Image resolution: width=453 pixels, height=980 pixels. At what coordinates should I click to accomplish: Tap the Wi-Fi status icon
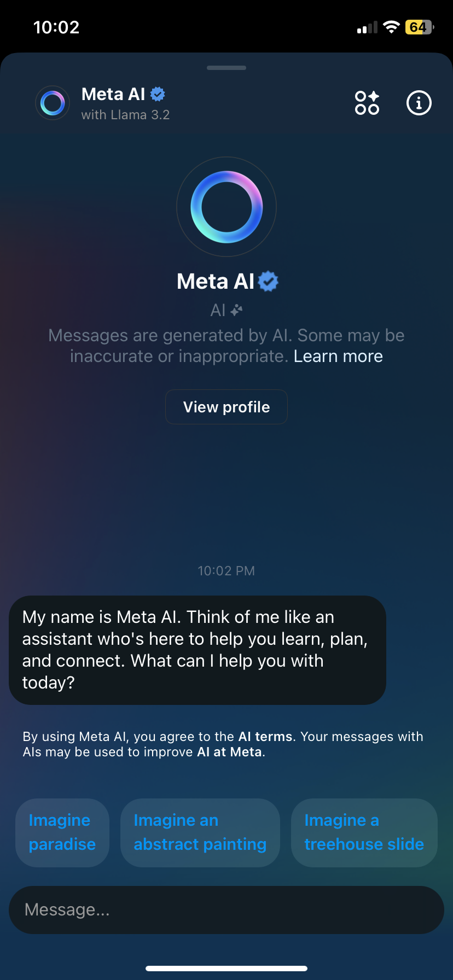point(391,27)
